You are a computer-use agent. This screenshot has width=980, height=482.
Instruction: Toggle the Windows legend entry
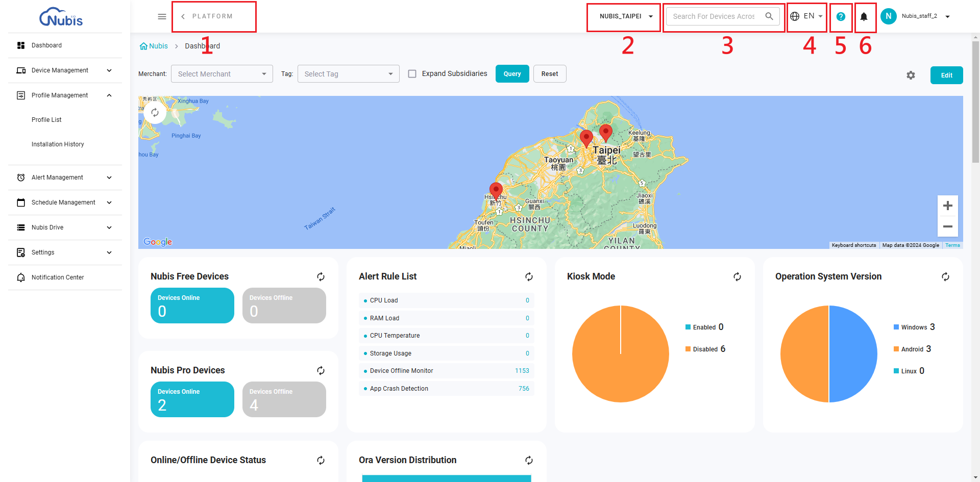click(x=914, y=327)
